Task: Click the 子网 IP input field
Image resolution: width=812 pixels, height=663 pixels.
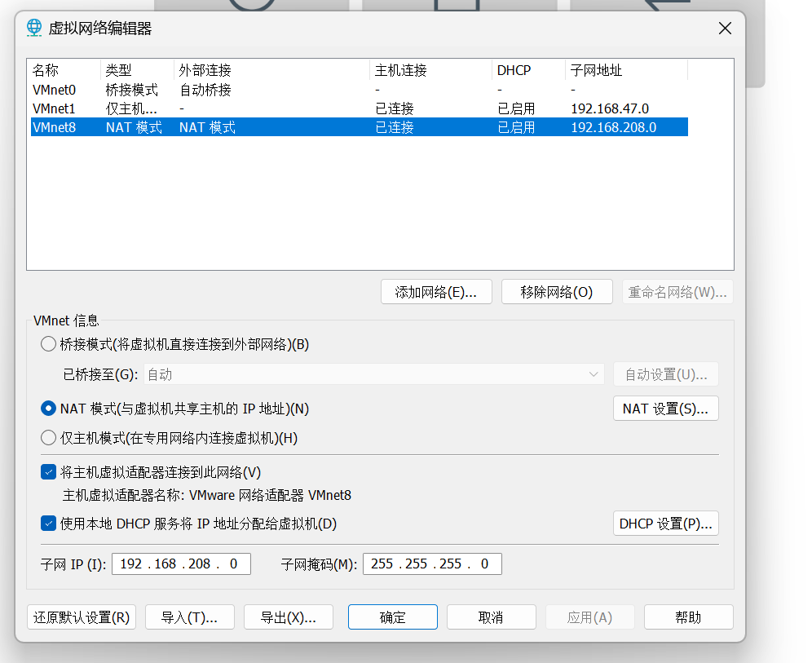Action: tap(181, 564)
